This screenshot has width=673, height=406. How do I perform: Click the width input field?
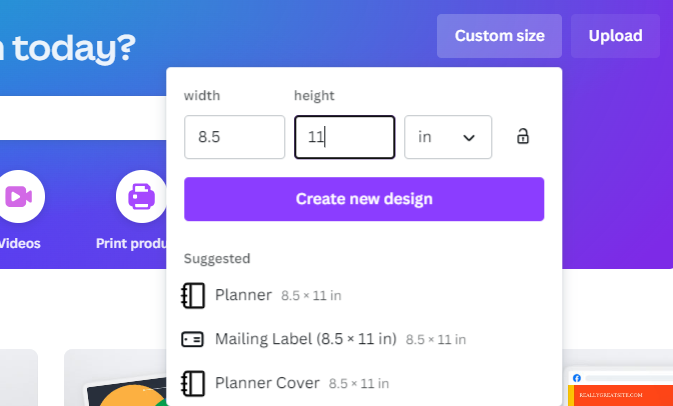(x=234, y=137)
